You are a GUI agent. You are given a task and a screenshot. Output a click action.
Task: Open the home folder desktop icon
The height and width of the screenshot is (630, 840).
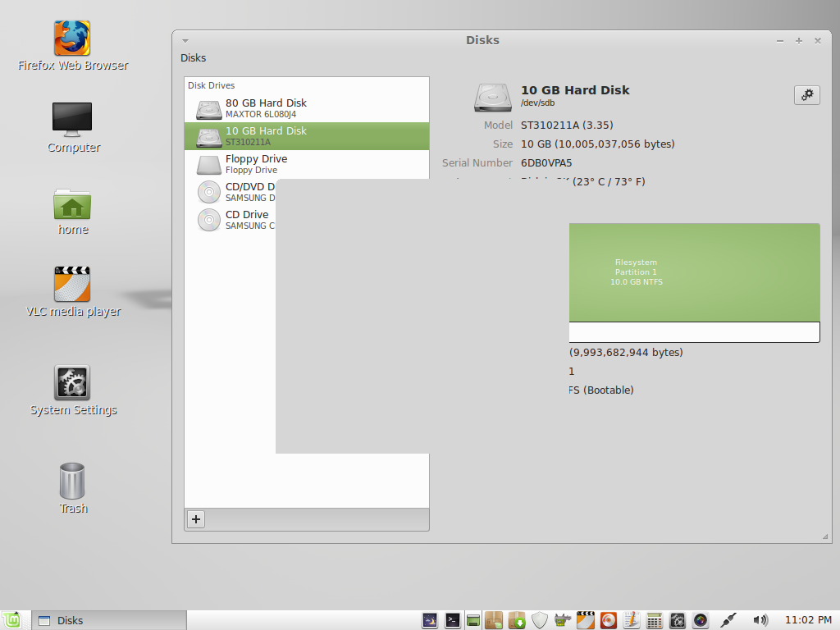click(73, 212)
